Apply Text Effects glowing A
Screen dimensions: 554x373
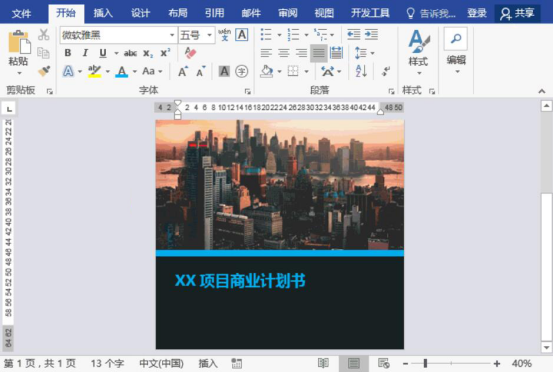[x=68, y=71]
